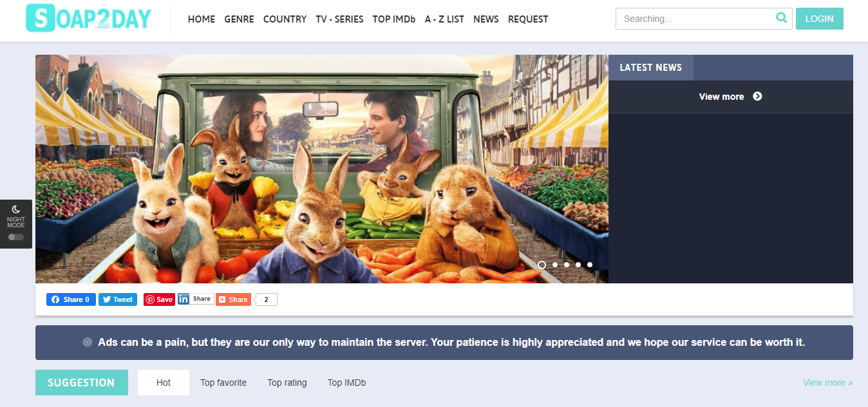The width and height of the screenshot is (868, 407).
Task: Open the Genre menu
Action: [240, 19]
